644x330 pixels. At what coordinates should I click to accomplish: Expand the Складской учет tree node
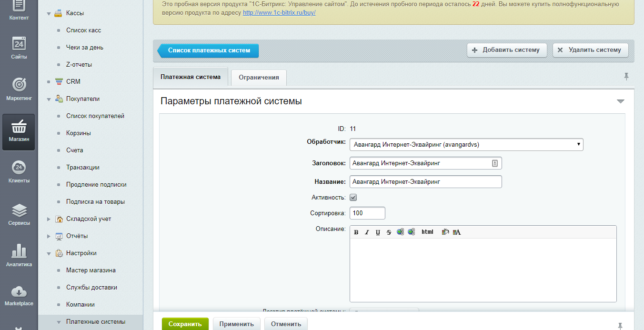click(x=49, y=219)
